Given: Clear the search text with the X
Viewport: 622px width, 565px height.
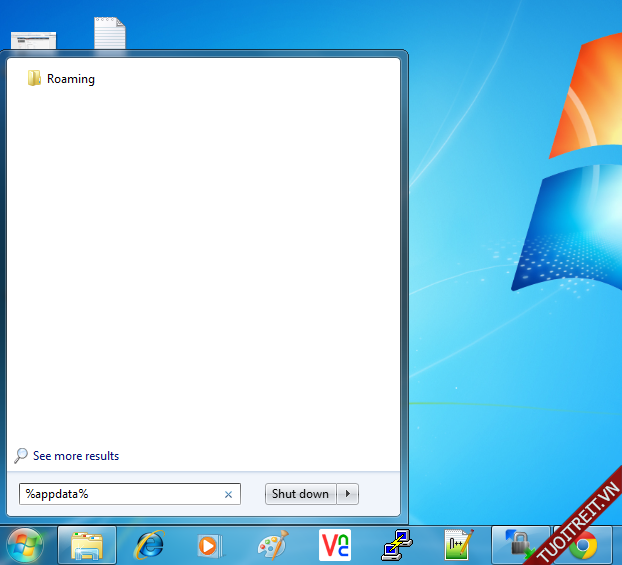Looking at the screenshot, I should [x=228, y=494].
